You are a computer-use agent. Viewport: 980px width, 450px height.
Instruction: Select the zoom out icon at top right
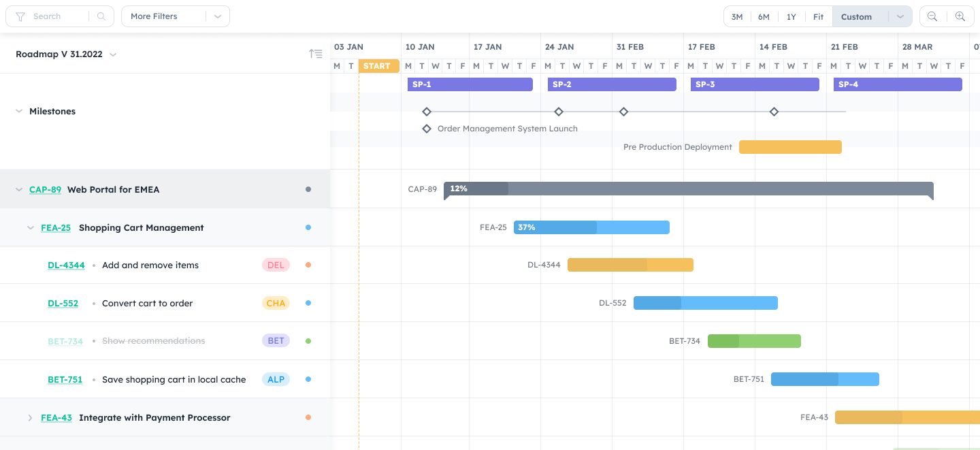(x=932, y=16)
